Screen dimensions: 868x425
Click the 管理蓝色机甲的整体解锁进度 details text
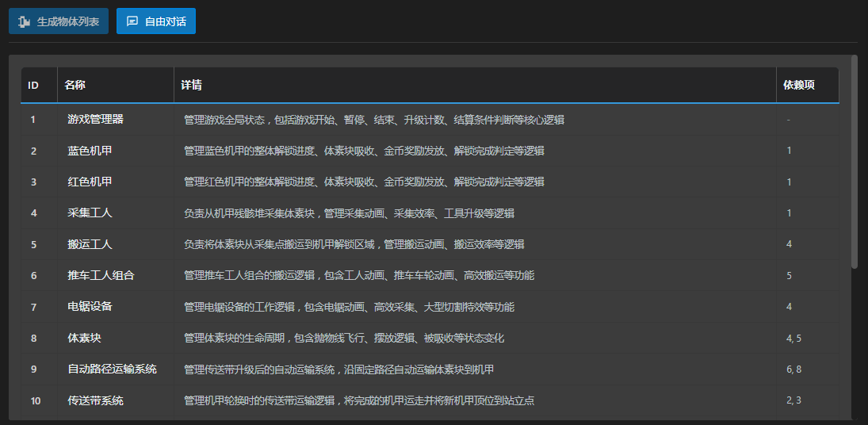point(365,151)
